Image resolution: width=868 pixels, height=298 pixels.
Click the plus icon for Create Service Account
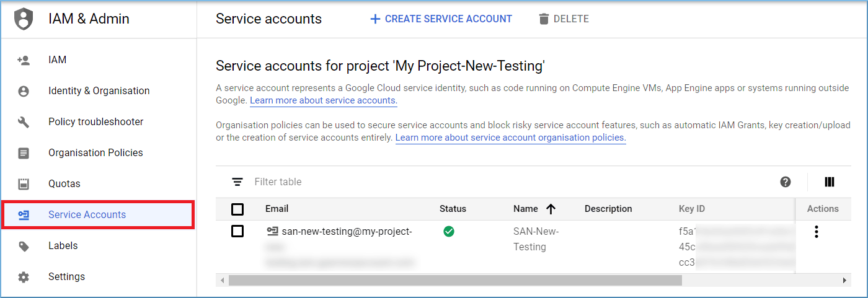point(374,19)
